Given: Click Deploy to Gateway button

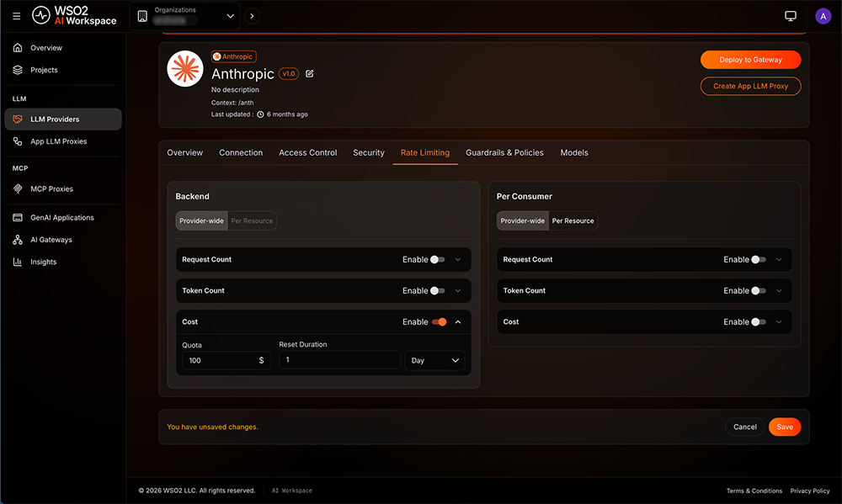Looking at the screenshot, I should point(750,60).
